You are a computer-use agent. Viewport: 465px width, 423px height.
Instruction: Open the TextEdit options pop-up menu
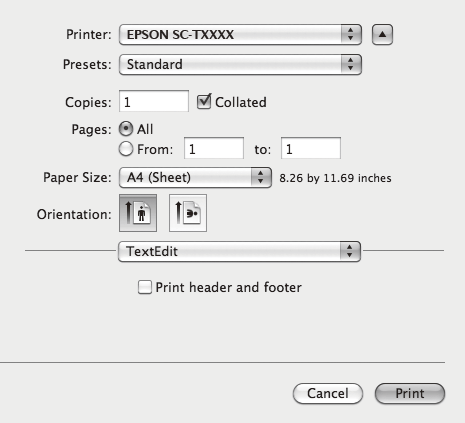point(239,251)
